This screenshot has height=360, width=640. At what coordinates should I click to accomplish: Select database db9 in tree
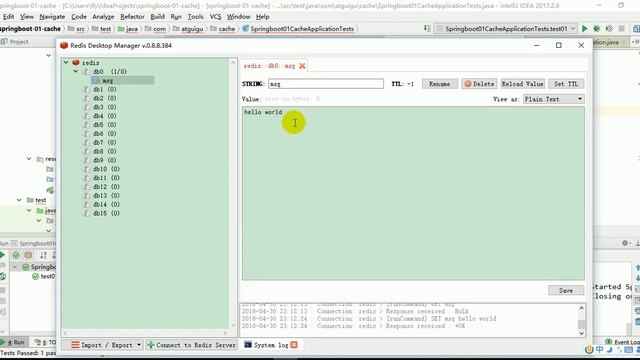[104, 160]
